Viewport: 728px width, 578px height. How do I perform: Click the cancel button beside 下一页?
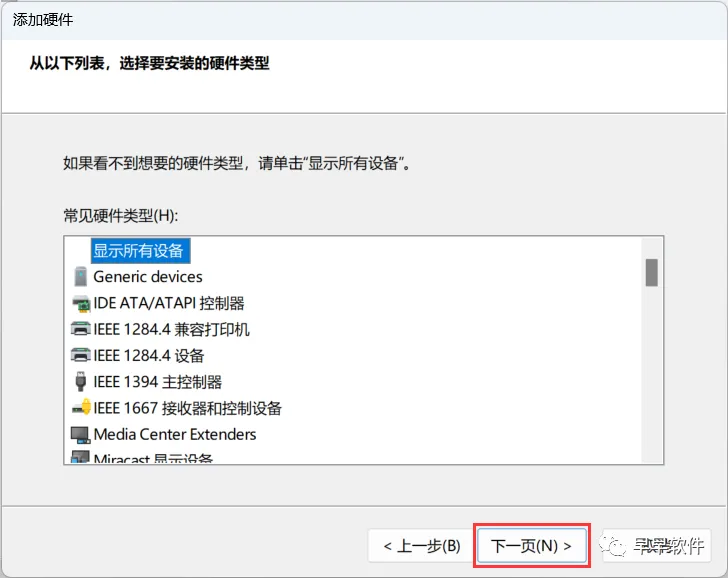[x=657, y=546]
